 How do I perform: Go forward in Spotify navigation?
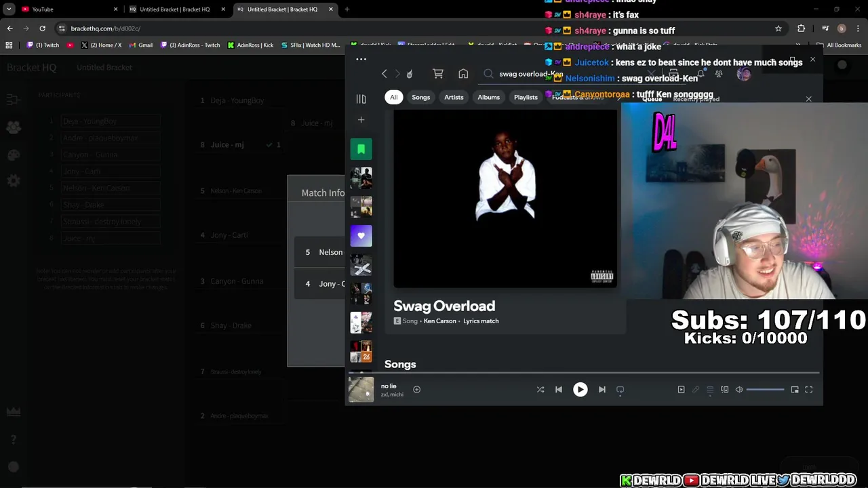click(397, 74)
